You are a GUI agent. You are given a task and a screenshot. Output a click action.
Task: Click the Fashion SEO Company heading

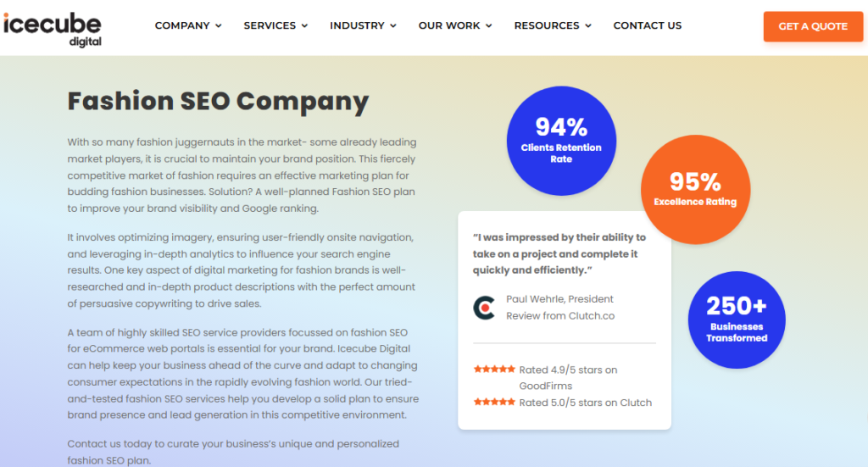pos(218,102)
